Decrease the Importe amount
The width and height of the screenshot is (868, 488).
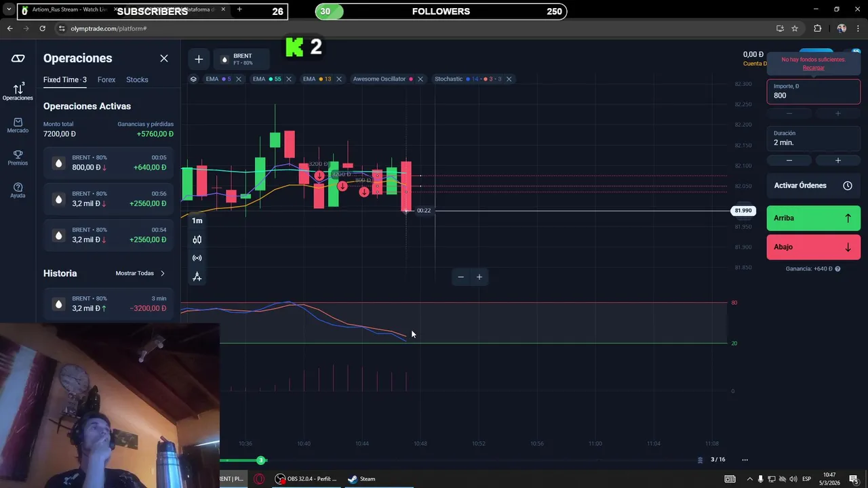coord(789,113)
